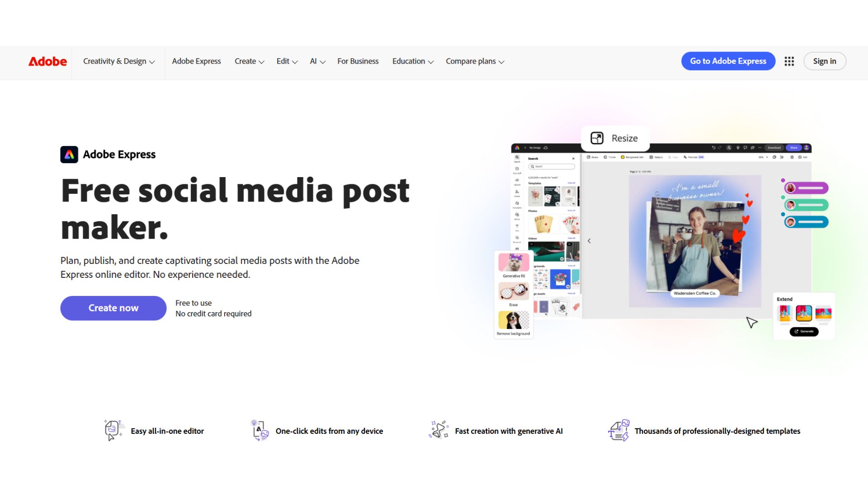Click the Adobe Express app icon beside heading
This screenshot has height=497, width=868.
click(x=69, y=155)
